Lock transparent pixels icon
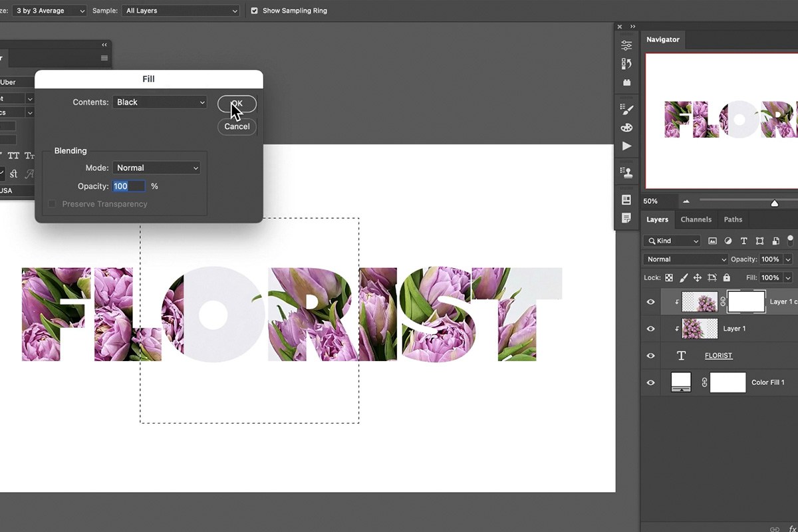Image resolution: width=798 pixels, height=532 pixels. point(669,277)
